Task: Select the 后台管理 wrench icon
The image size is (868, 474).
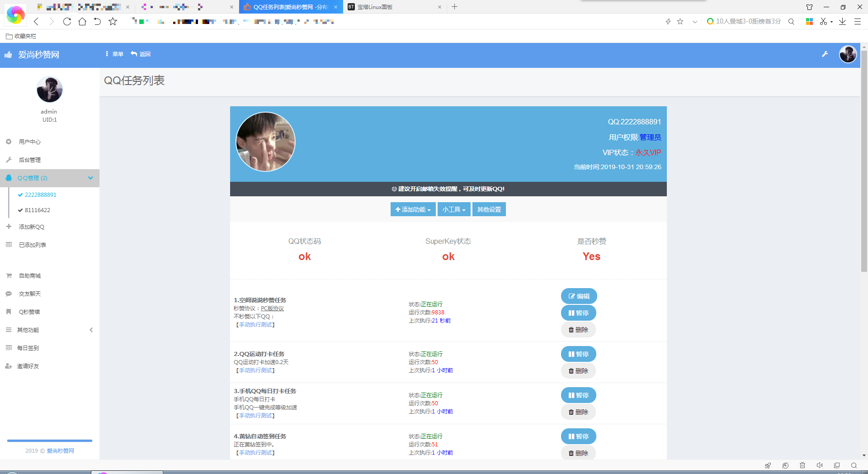Action: [8, 160]
